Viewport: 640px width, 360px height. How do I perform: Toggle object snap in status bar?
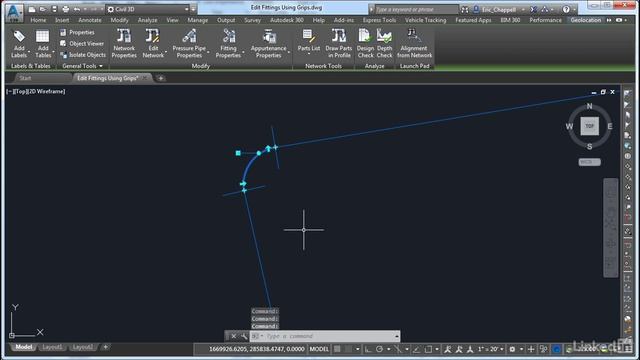click(428, 349)
